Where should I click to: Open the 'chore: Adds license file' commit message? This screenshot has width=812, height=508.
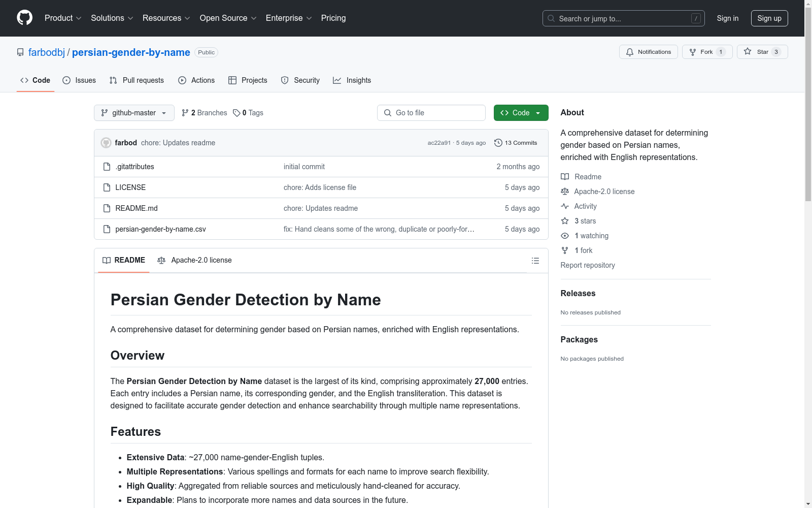320,187
